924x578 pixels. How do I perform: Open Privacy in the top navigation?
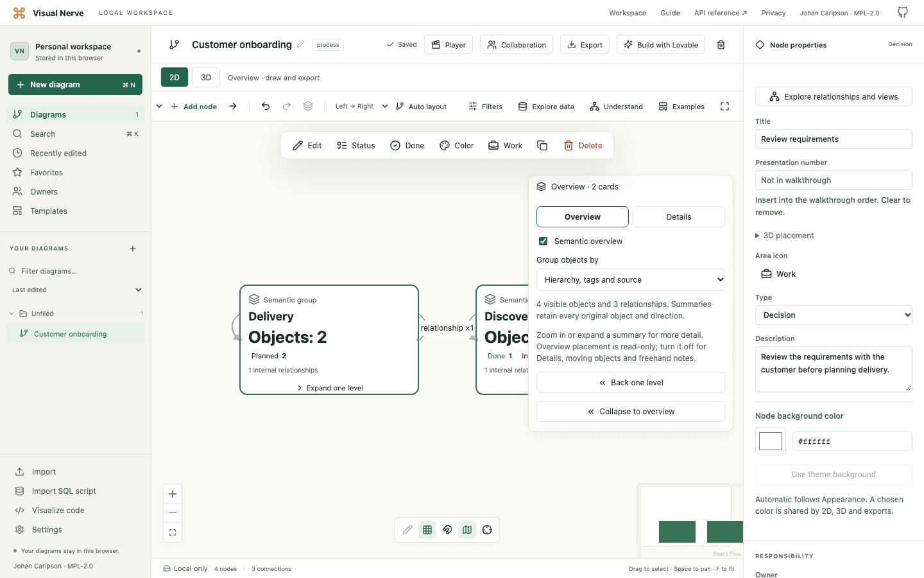773,13
